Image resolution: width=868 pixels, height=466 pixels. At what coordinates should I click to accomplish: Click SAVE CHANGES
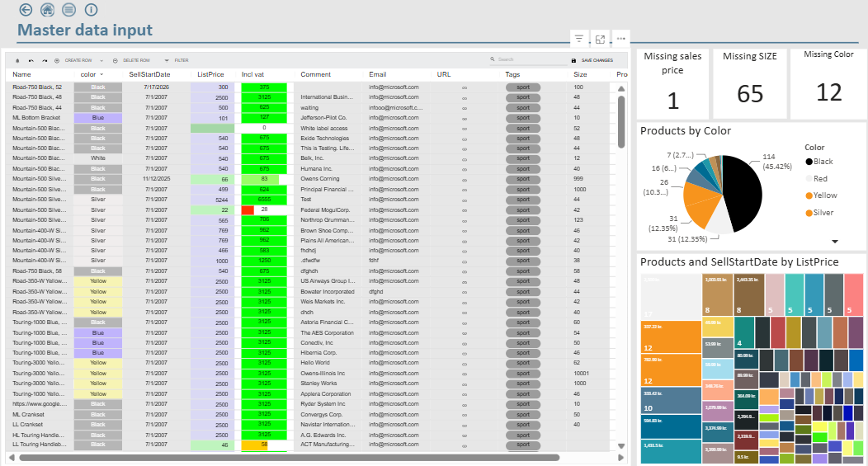click(x=597, y=60)
